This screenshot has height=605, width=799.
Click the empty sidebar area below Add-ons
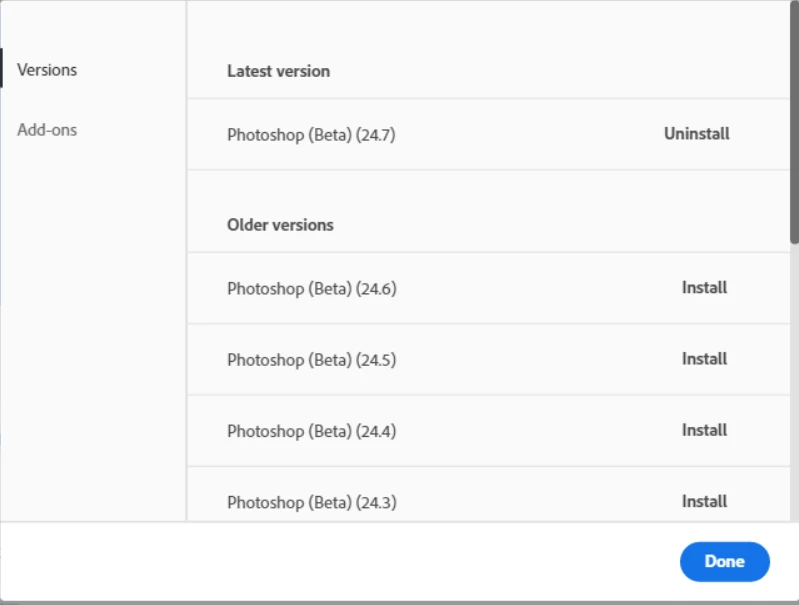[x=93, y=331]
